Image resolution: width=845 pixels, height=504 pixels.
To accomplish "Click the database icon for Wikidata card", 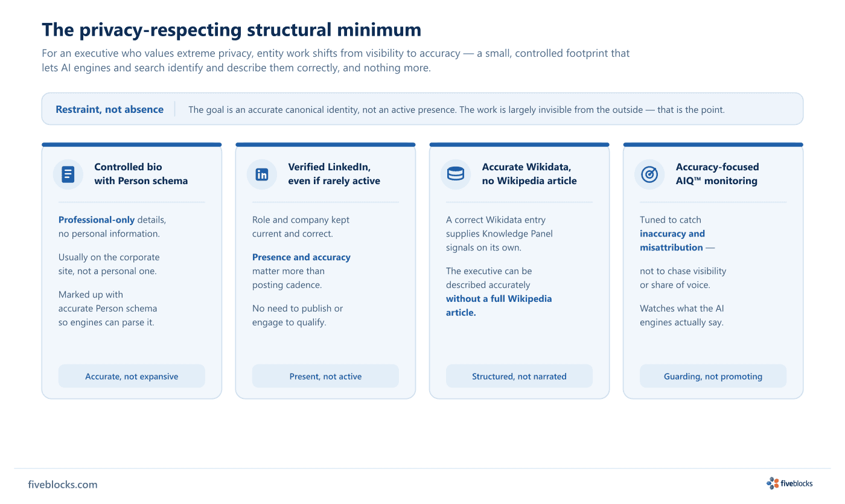I will pyautogui.click(x=456, y=174).
